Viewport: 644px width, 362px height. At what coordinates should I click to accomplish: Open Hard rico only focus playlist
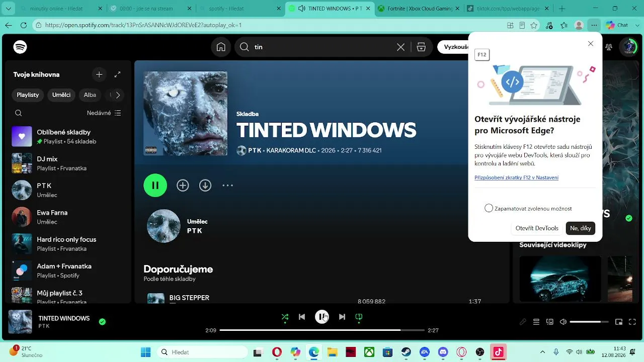point(67,244)
